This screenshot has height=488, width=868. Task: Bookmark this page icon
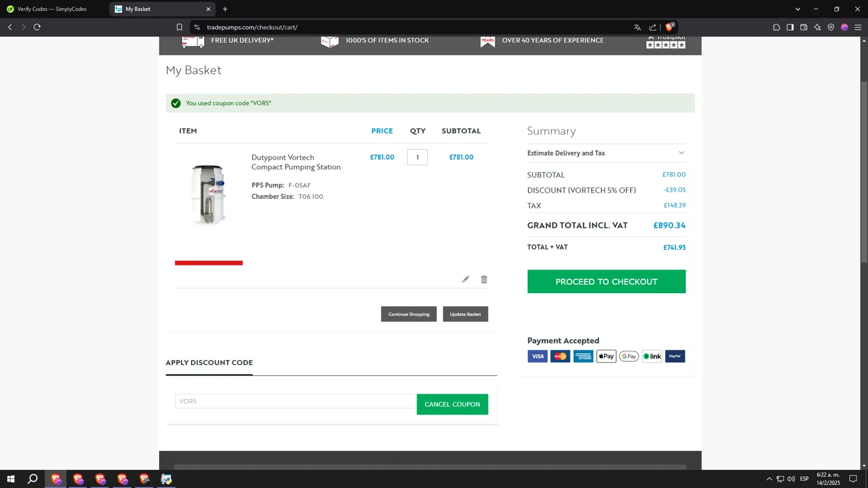pyautogui.click(x=179, y=27)
